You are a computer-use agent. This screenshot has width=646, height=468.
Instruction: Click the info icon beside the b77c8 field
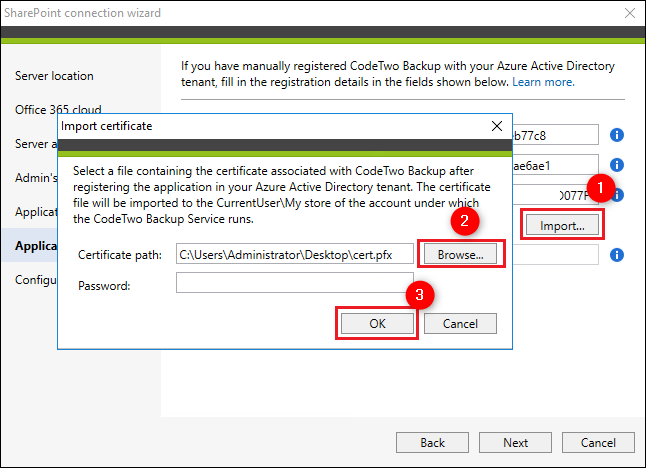click(x=616, y=135)
